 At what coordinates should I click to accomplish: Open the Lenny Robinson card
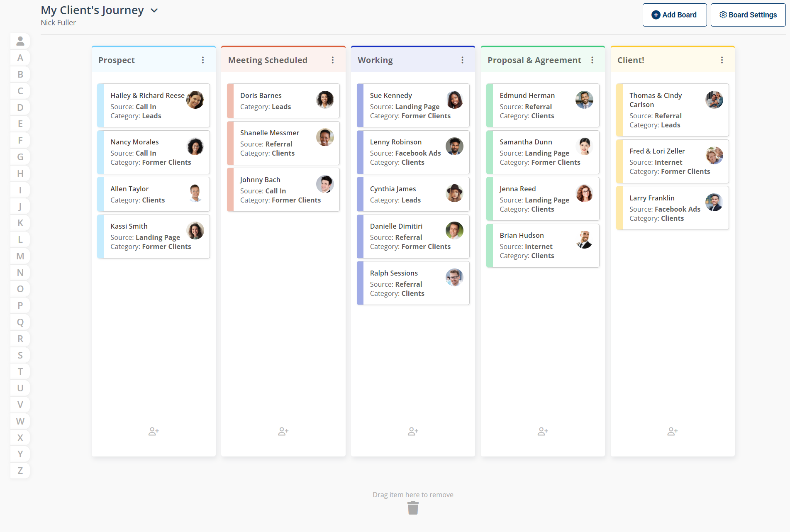click(413, 152)
